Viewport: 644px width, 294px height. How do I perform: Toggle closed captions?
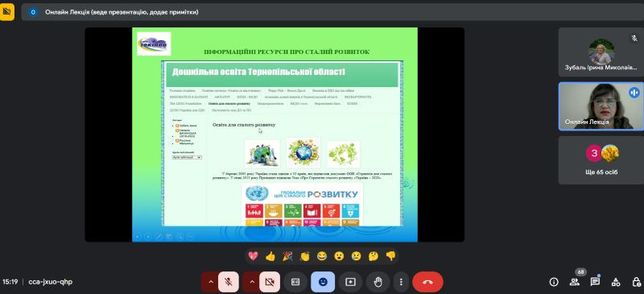pos(295,282)
